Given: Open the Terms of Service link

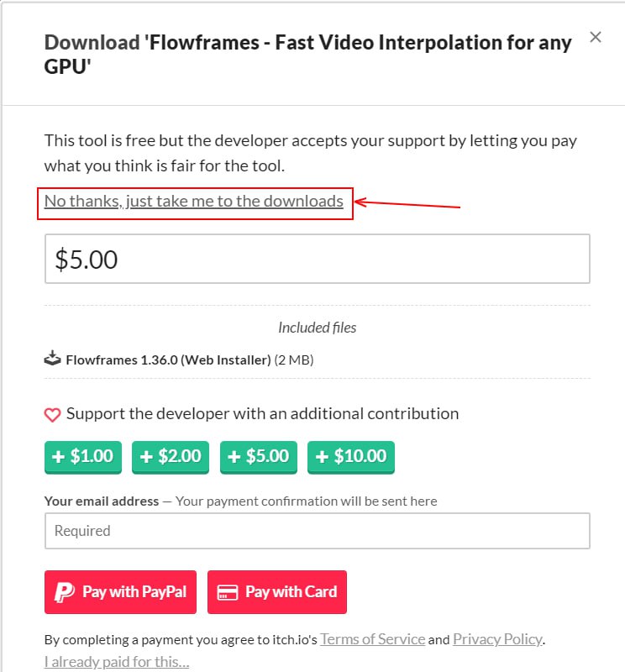Looking at the screenshot, I should pyautogui.click(x=372, y=639).
